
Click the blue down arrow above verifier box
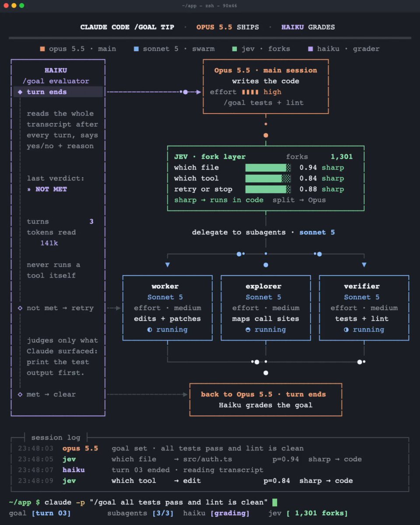364,265
